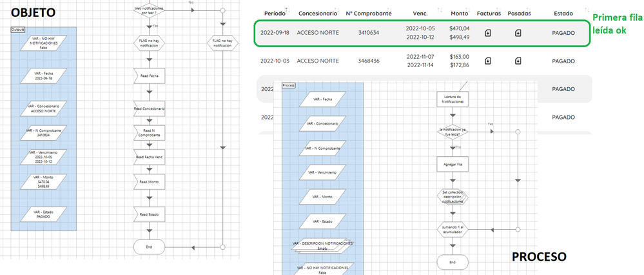Image resolution: width=644 pixels, height=275 pixels.
Task: Select 'la notificación ya fue leída?' decision
Action: (x=452, y=132)
